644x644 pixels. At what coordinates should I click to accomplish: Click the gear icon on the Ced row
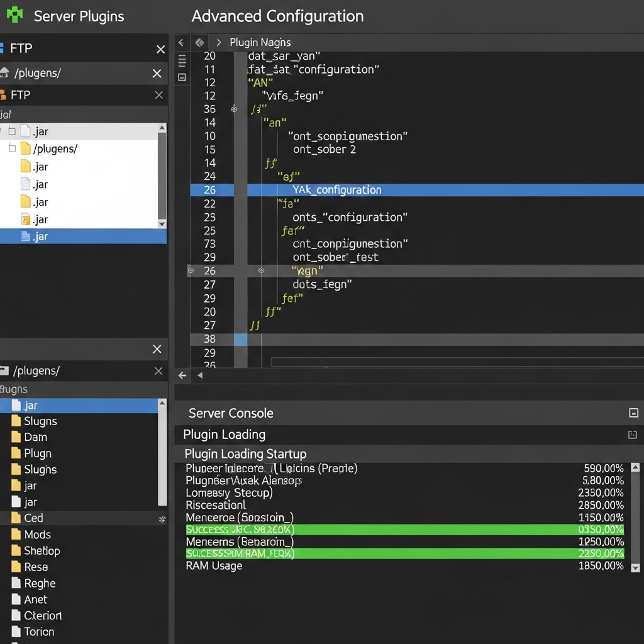(x=162, y=519)
